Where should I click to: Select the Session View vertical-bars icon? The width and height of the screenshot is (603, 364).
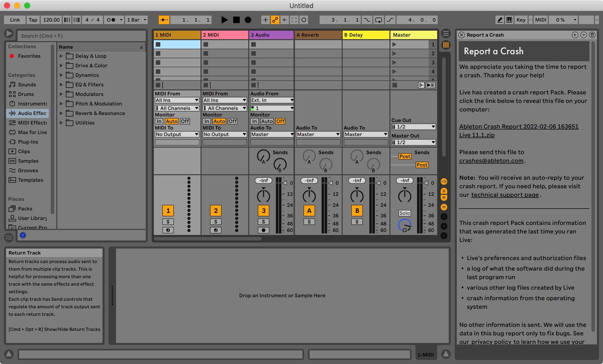446,45
